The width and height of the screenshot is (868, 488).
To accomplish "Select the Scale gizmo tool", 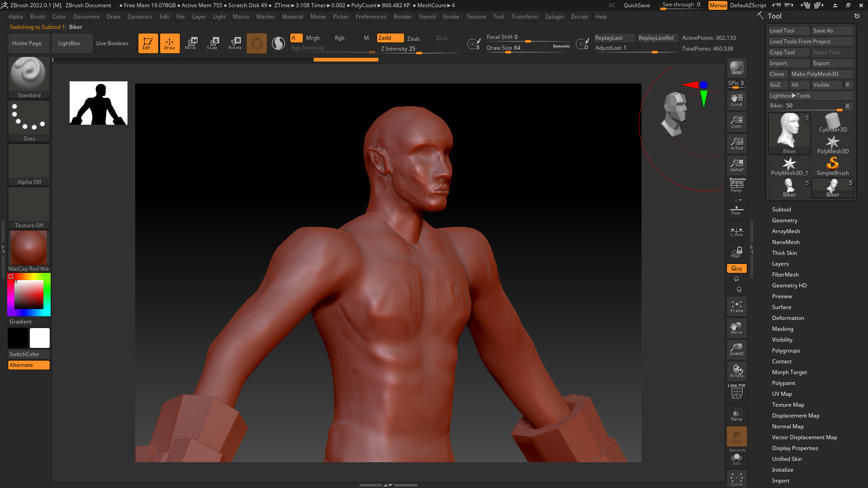I will coord(212,43).
